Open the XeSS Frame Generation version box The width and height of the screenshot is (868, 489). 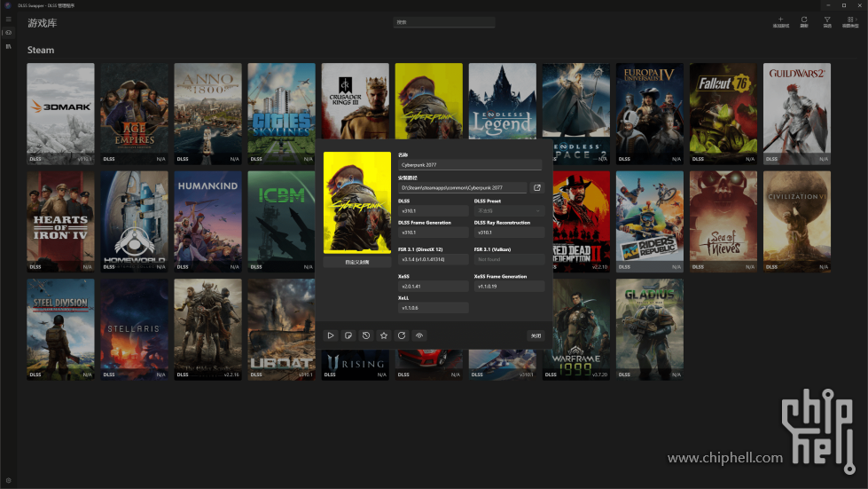509,287
